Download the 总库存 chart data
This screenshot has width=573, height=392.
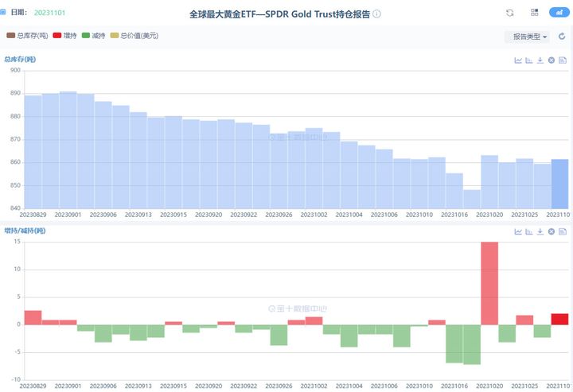tap(540, 60)
